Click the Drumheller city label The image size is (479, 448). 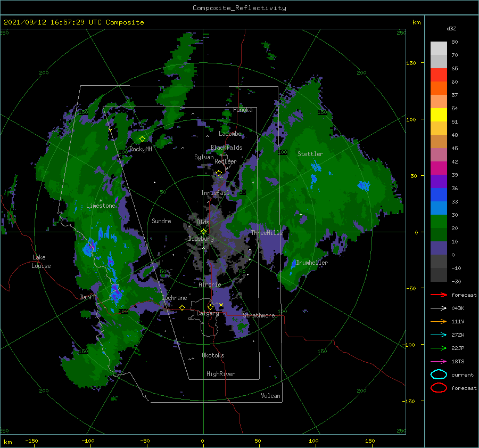point(312,263)
